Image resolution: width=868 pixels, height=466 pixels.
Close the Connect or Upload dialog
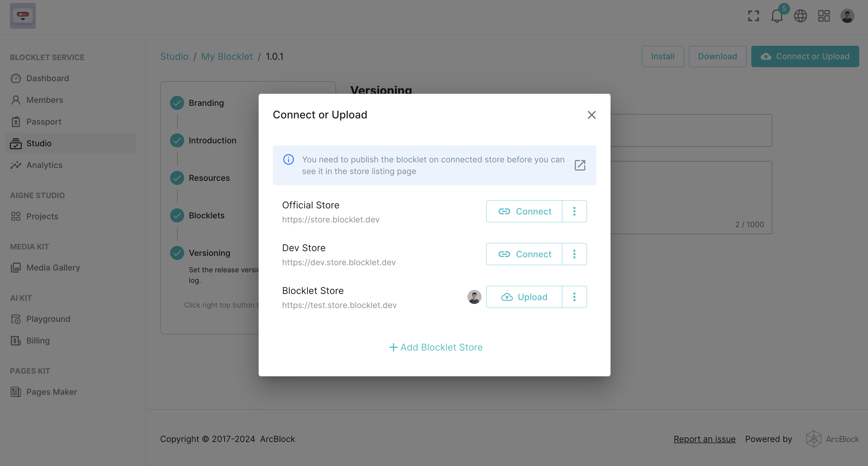[x=591, y=115]
